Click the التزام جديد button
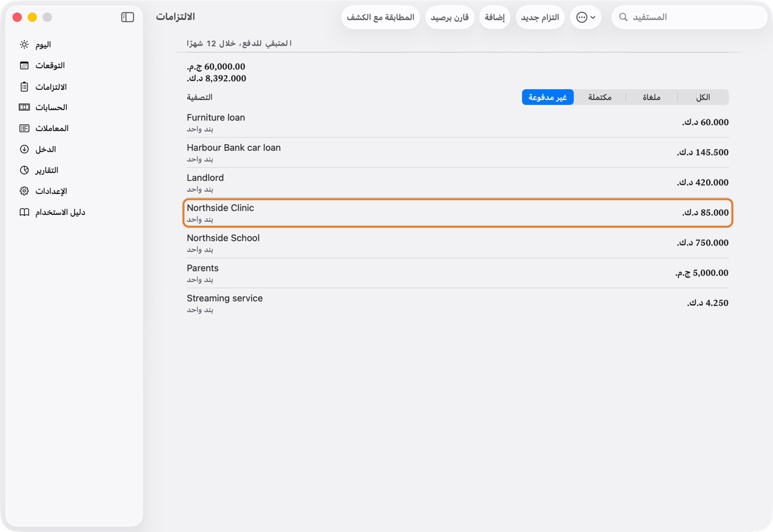Viewport: 773px width, 532px height. tap(540, 17)
